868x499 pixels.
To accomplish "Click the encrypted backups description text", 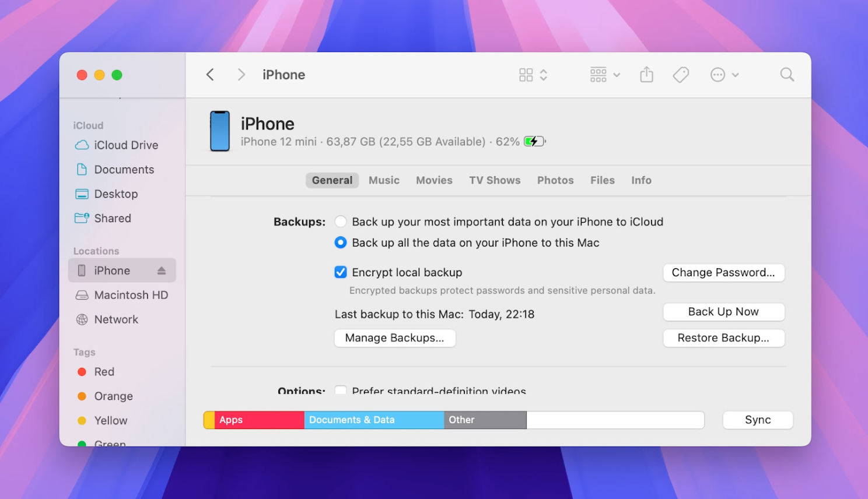I will tap(502, 290).
